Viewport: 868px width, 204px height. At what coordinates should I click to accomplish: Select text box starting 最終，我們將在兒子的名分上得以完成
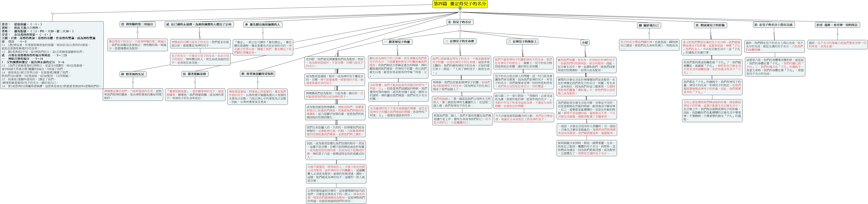pyautogui.click(x=775, y=46)
